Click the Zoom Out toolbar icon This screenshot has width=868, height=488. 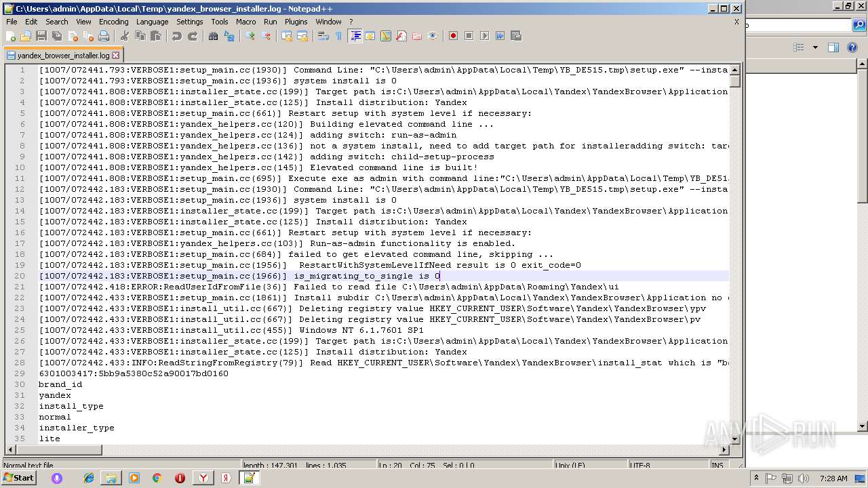[x=265, y=36]
